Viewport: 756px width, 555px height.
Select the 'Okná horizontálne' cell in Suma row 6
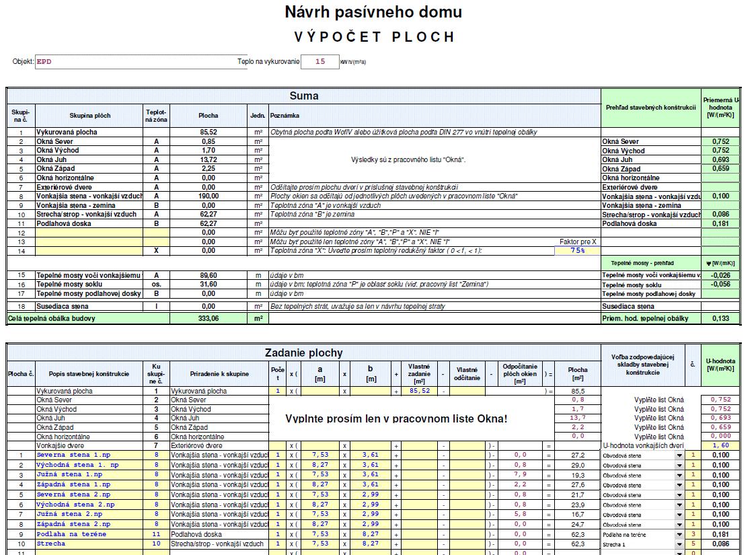click(89, 178)
